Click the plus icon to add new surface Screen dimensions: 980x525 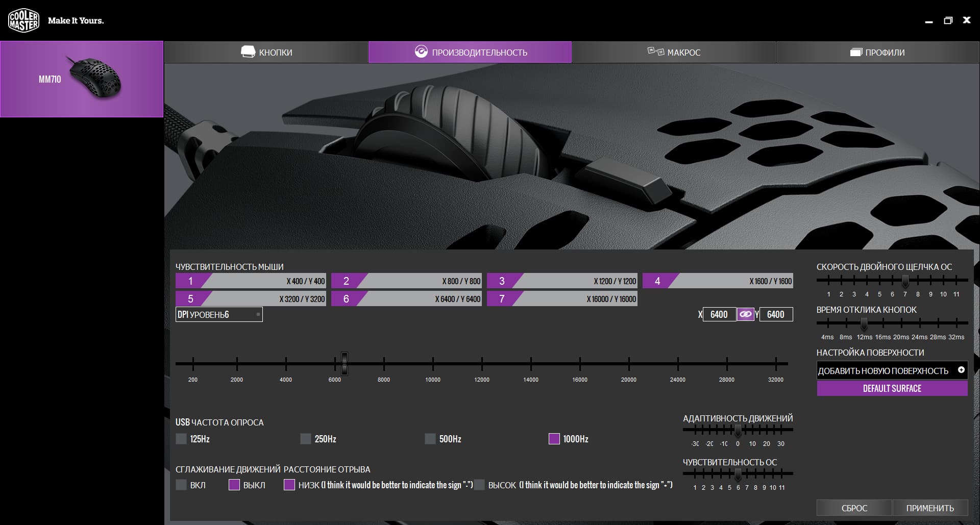[x=961, y=370]
